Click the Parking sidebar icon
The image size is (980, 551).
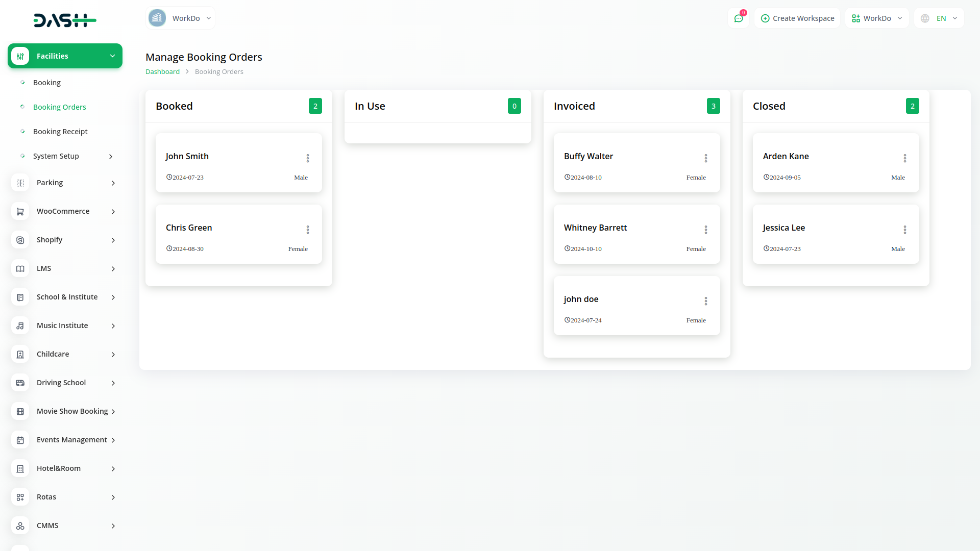[x=20, y=183]
